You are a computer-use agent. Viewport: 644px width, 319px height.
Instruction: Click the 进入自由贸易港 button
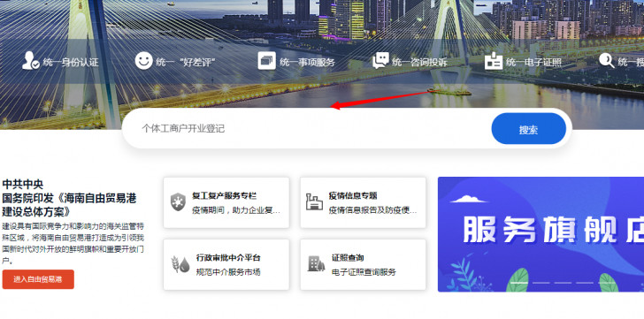point(38,279)
